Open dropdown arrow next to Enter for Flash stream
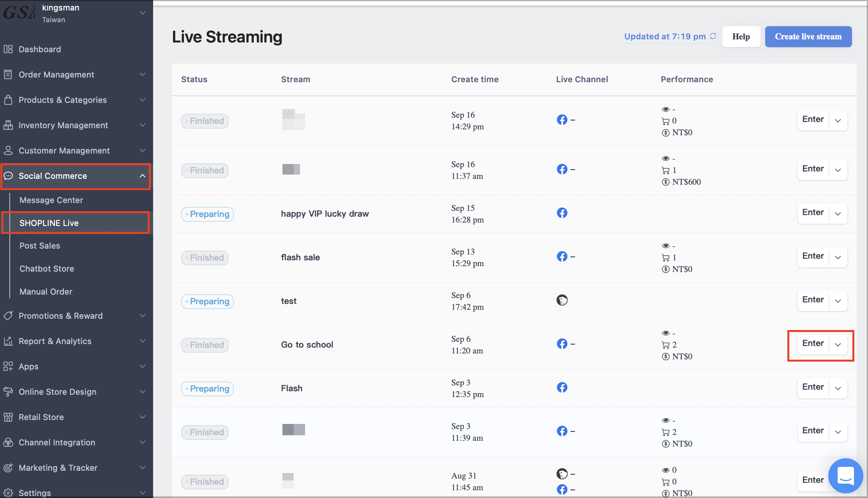This screenshot has height=498, width=868. coord(838,388)
